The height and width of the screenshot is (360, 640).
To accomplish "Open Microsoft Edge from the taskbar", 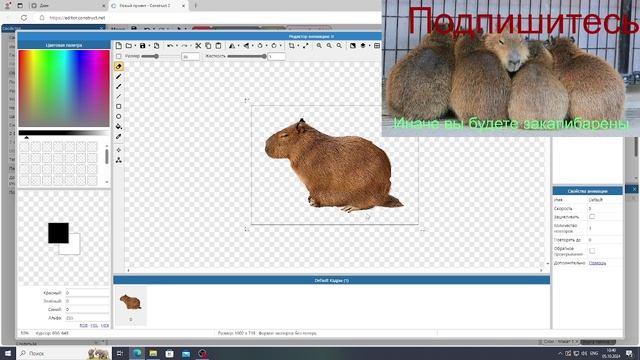I will point(137,353).
